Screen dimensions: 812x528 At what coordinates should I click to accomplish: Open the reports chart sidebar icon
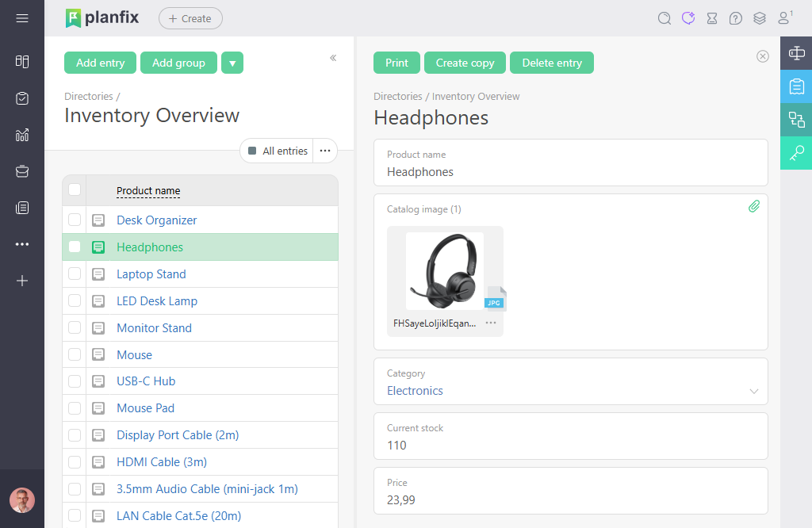click(x=21, y=135)
